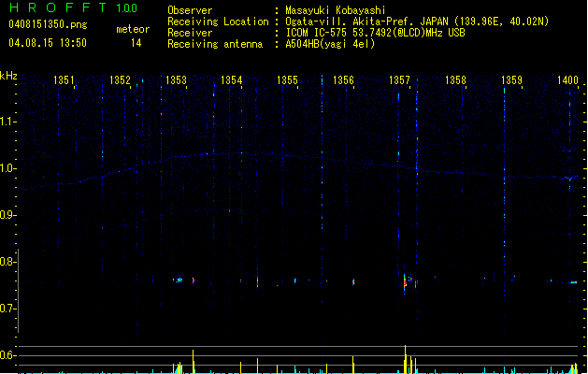Click the HROFFT 1.00 program title

click(74, 7)
